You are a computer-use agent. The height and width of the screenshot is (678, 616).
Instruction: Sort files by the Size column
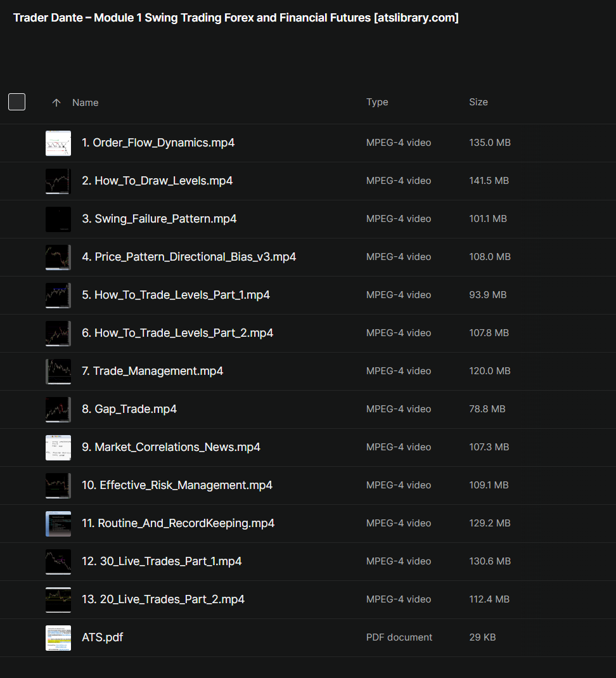point(478,102)
